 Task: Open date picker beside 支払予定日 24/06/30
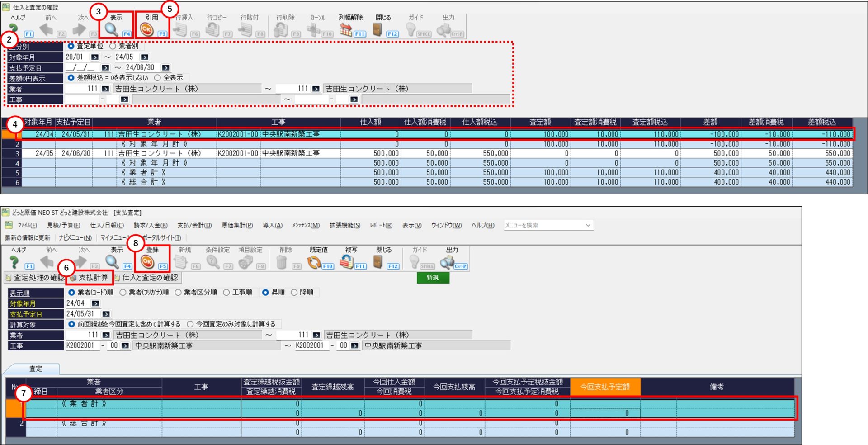(165, 68)
